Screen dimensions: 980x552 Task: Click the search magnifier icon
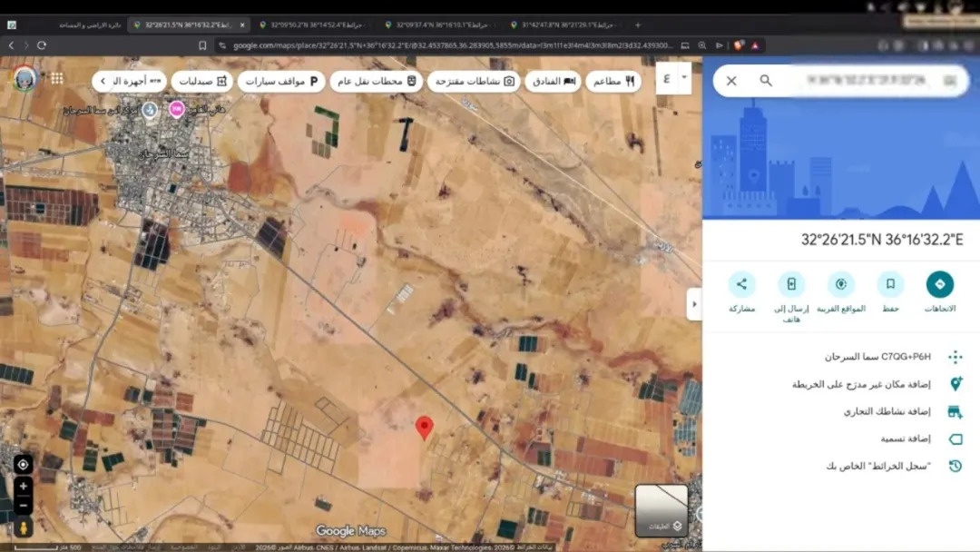click(x=766, y=81)
